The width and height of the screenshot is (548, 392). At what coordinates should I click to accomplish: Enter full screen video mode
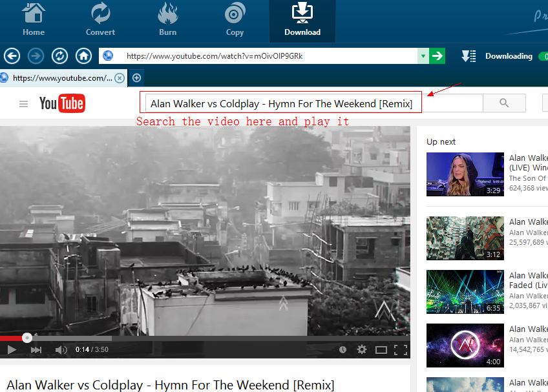tap(401, 350)
